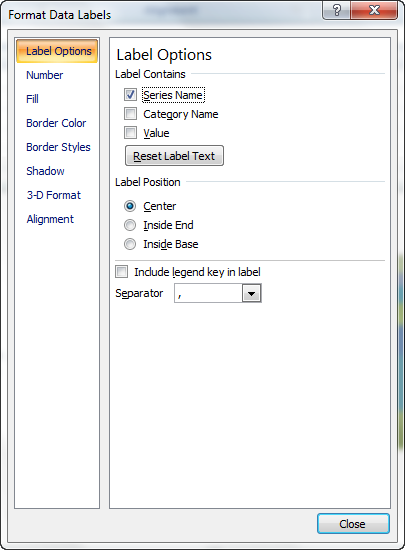Go to Border Color options
Image resolution: width=405 pixels, height=550 pixels.
coord(56,123)
